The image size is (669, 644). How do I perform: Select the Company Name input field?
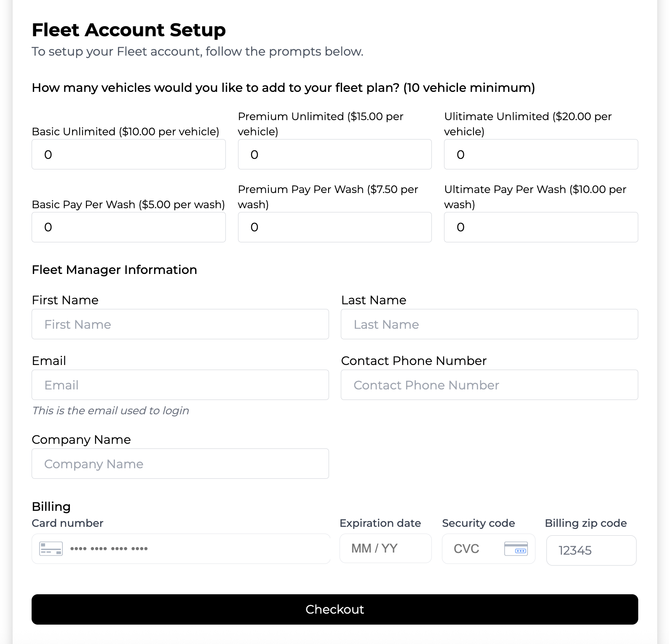tap(180, 464)
